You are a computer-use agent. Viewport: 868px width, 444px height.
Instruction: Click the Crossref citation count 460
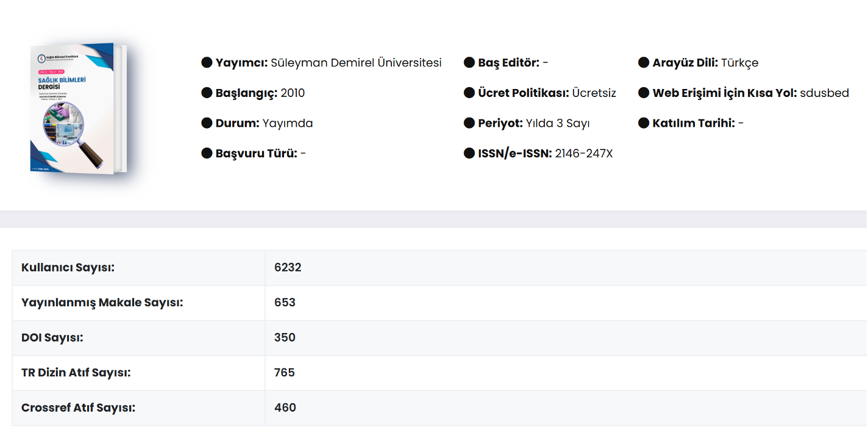(285, 408)
